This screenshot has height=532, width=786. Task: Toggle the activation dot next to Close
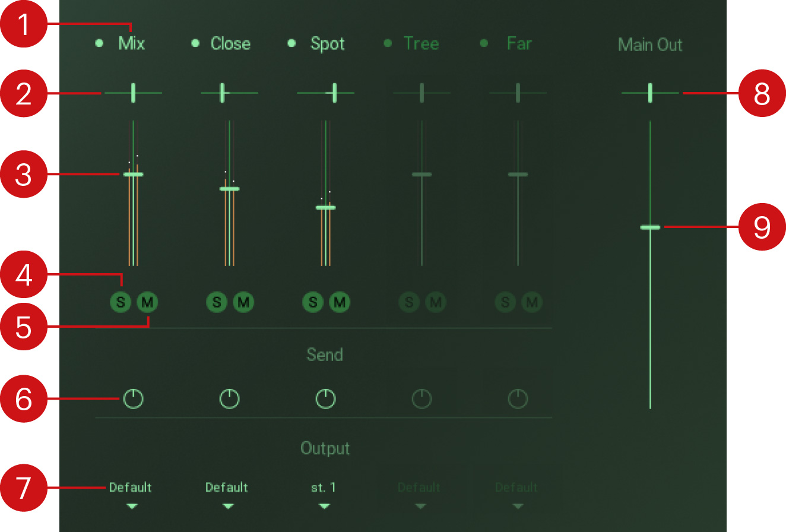[195, 43]
